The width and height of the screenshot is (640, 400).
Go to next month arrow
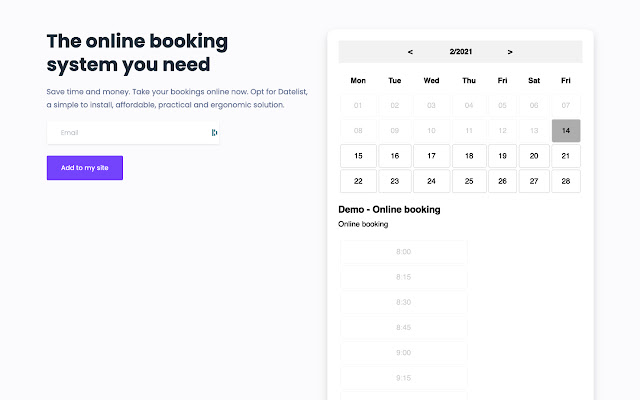click(510, 52)
